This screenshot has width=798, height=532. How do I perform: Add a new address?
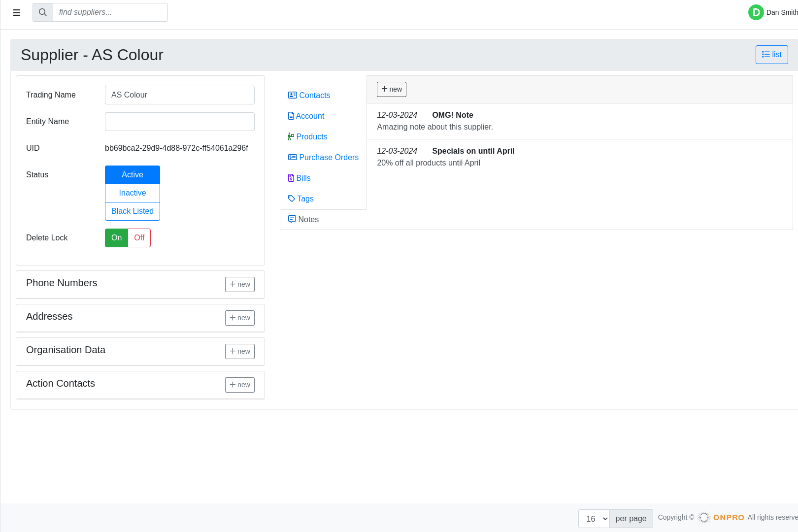[x=240, y=318]
